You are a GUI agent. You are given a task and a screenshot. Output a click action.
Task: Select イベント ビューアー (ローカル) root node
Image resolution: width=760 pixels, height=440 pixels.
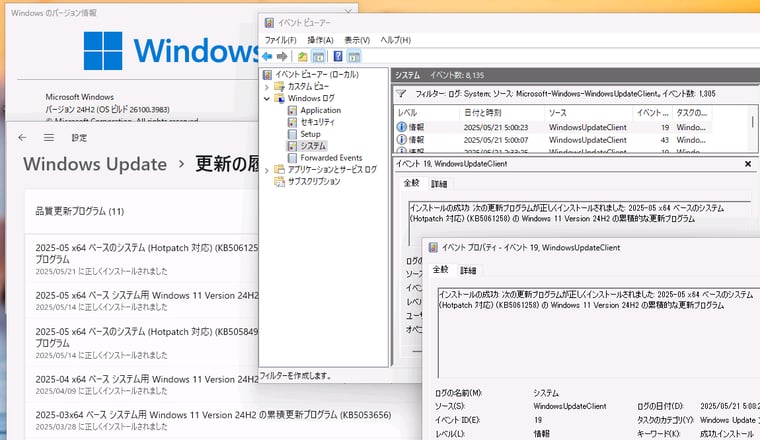click(x=311, y=75)
